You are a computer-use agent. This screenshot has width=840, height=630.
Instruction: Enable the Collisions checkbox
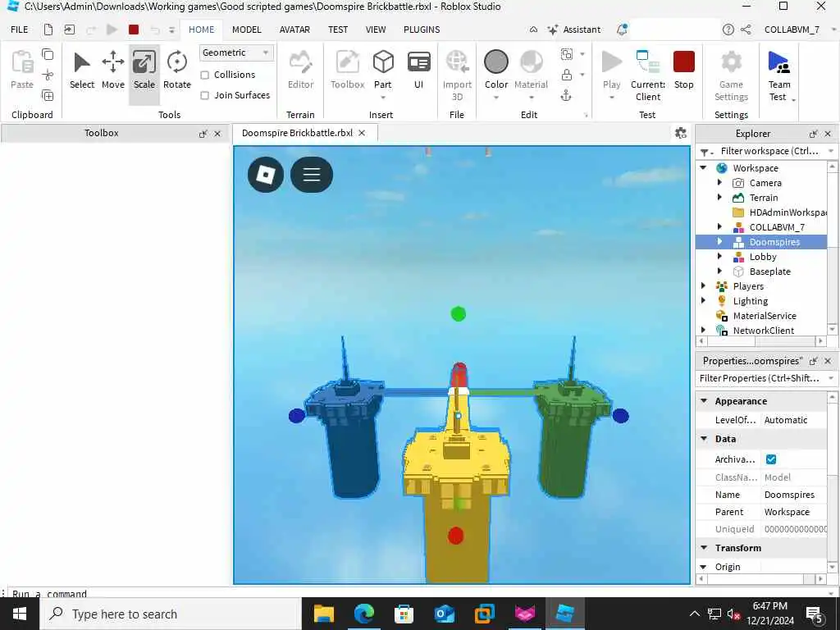(204, 75)
